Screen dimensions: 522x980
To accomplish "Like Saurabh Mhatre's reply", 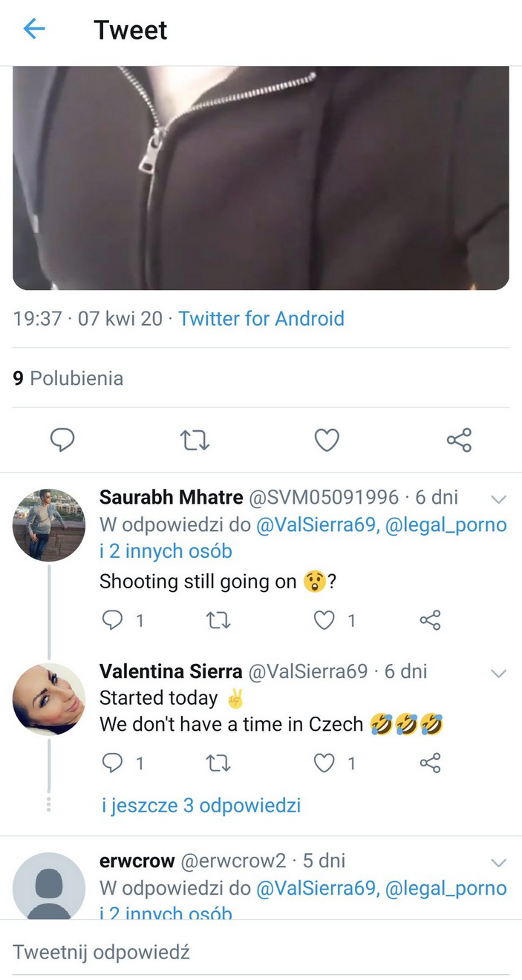I will 324,620.
